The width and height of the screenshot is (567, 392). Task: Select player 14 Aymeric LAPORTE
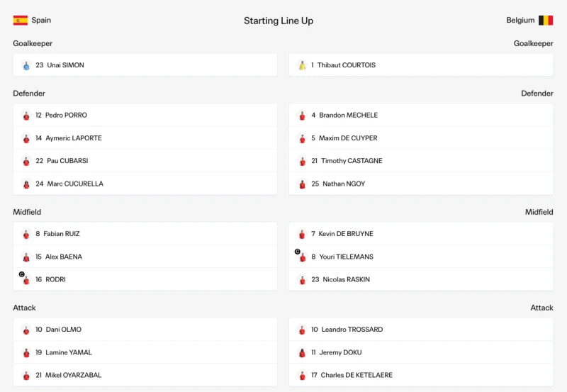[x=145, y=138]
